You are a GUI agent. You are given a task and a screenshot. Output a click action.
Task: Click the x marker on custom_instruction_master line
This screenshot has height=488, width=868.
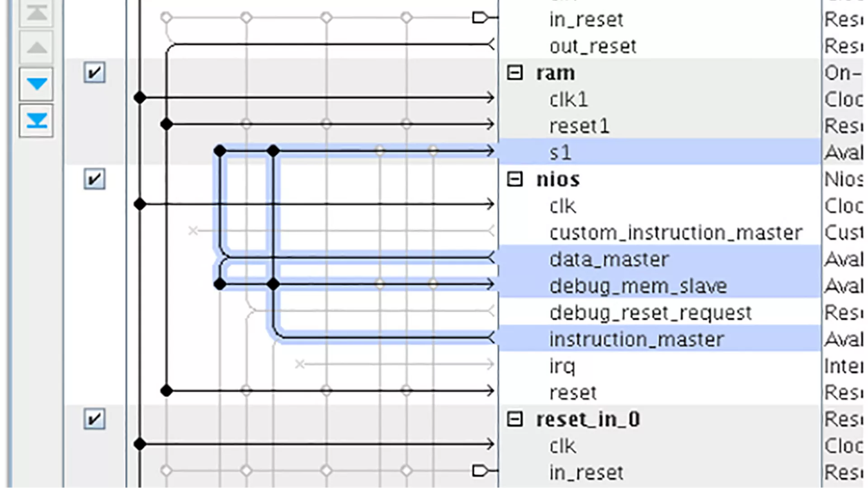193,231
